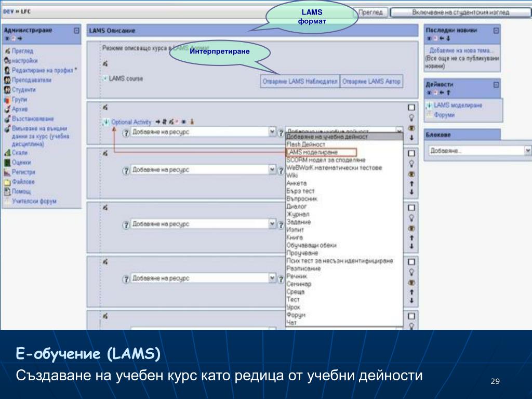
Task: Click the Регистри icon
Action: click(7, 172)
